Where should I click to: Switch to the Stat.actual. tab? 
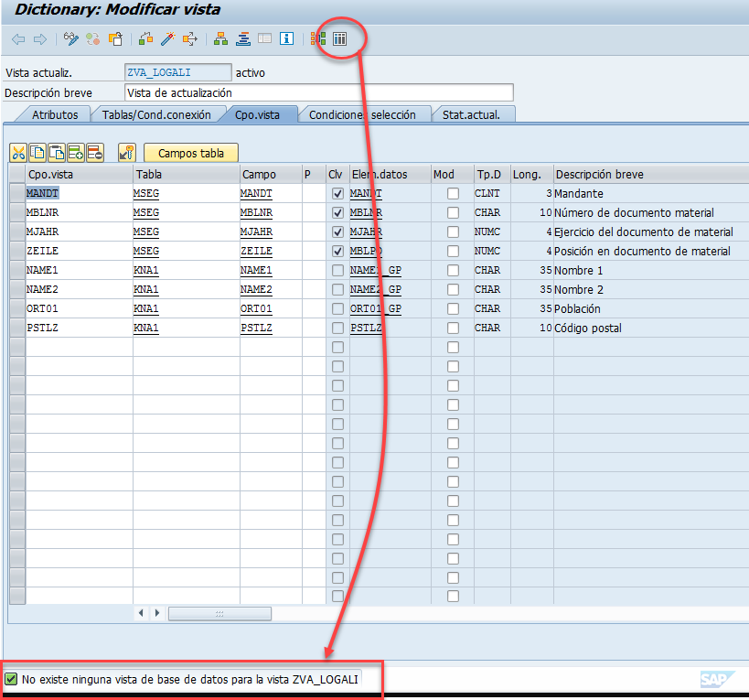[471, 114]
